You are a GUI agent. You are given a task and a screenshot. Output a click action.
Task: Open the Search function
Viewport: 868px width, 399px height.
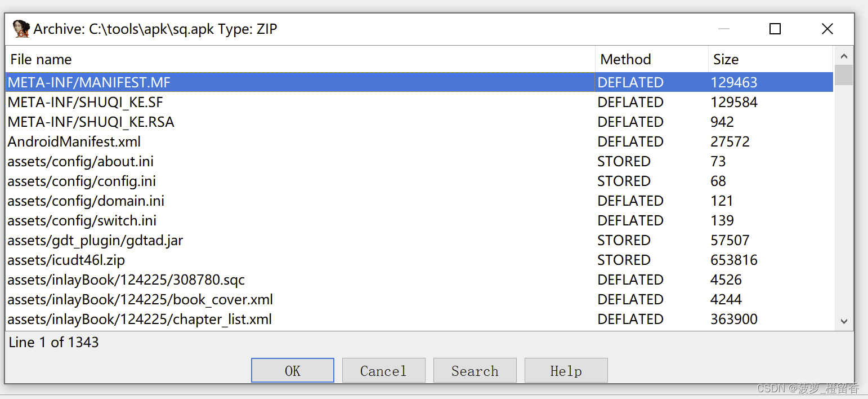click(475, 371)
